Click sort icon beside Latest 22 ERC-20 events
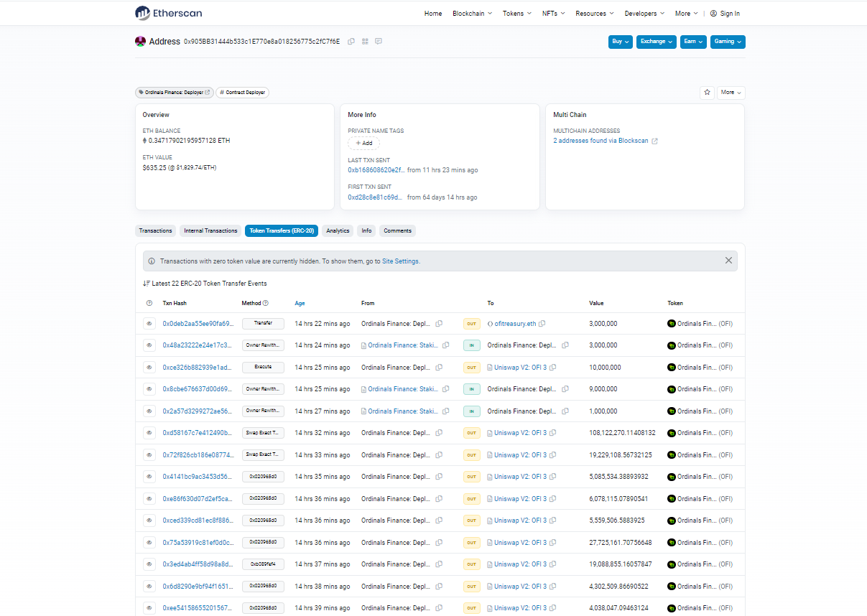The image size is (867, 616). (x=146, y=284)
